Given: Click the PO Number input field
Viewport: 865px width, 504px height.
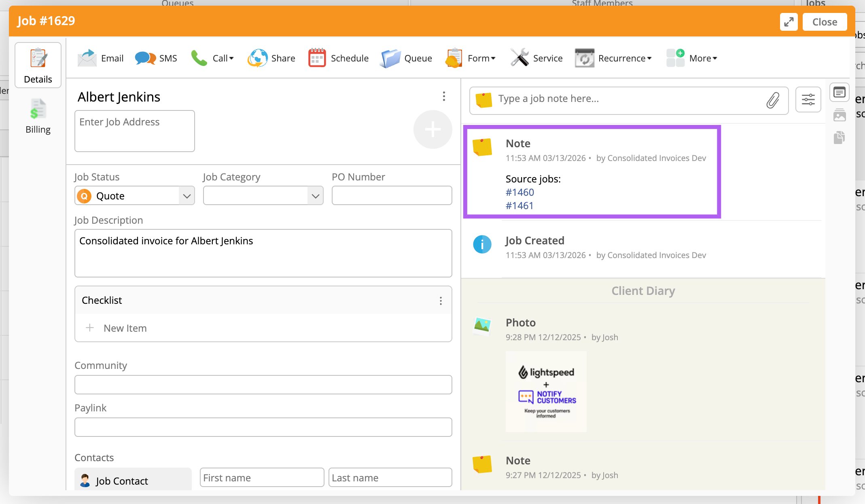Looking at the screenshot, I should [x=392, y=196].
